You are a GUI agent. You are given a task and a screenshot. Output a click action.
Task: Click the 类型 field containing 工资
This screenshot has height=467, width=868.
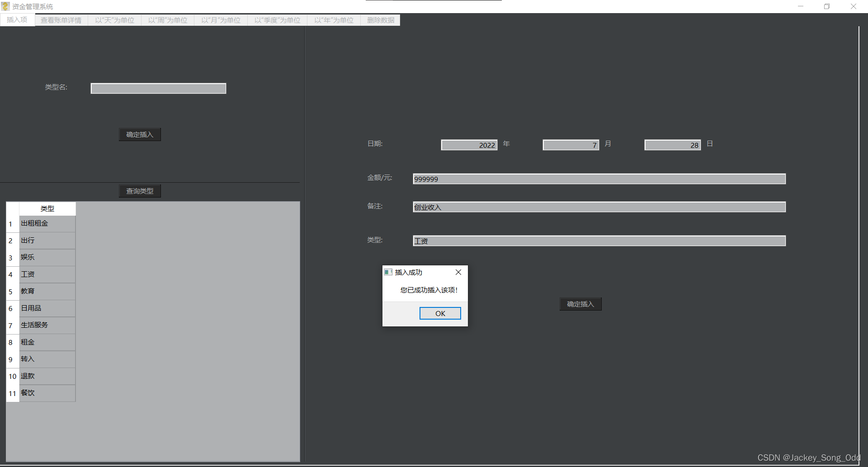click(x=599, y=241)
